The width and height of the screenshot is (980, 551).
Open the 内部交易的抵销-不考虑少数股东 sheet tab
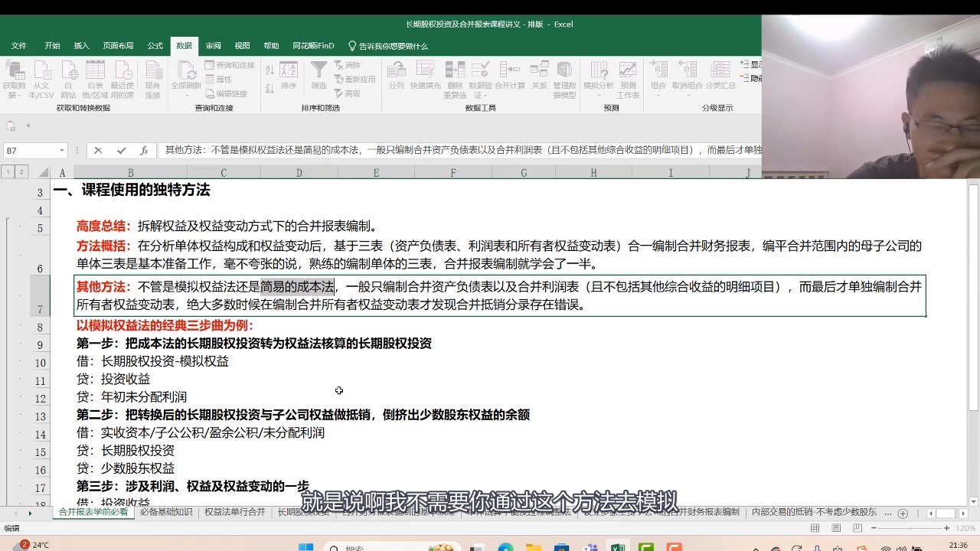(814, 512)
